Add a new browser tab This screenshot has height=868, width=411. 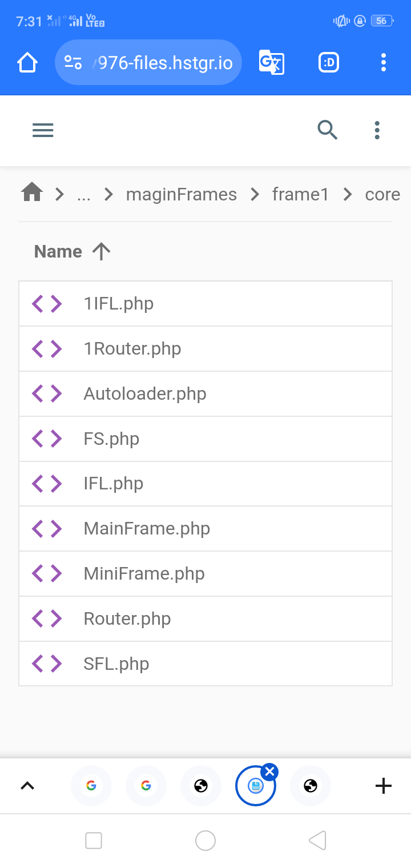point(384,786)
